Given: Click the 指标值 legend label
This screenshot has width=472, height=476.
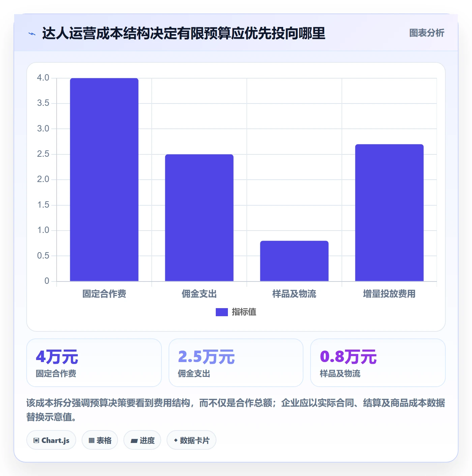Looking at the screenshot, I should tap(244, 312).
